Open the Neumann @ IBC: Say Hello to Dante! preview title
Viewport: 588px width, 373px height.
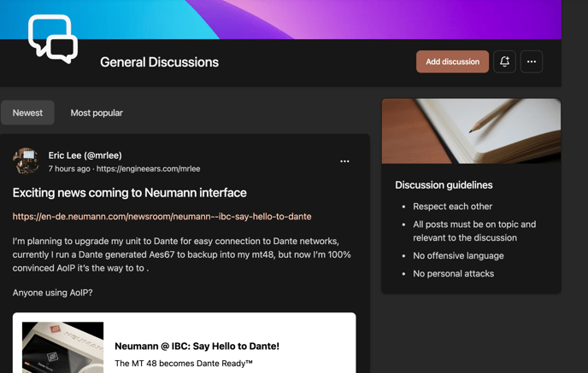click(197, 346)
